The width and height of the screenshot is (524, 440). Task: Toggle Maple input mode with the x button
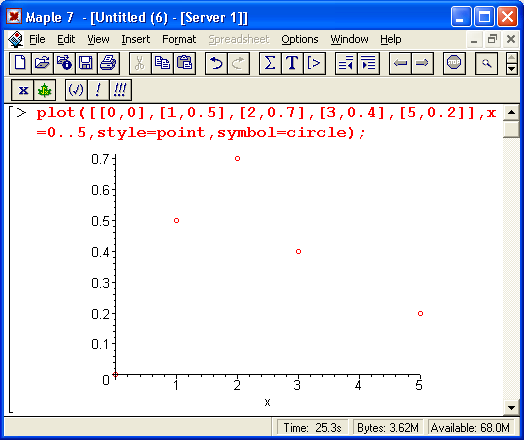(x=22, y=90)
